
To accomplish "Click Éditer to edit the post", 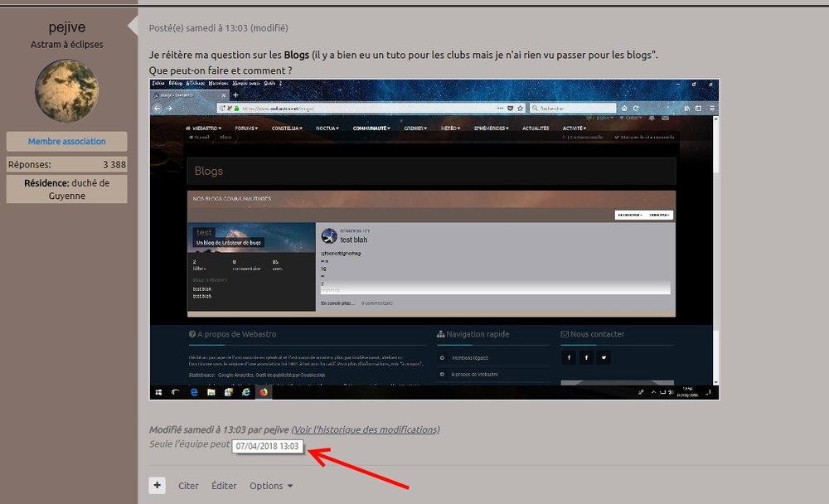I will (x=224, y=486).
